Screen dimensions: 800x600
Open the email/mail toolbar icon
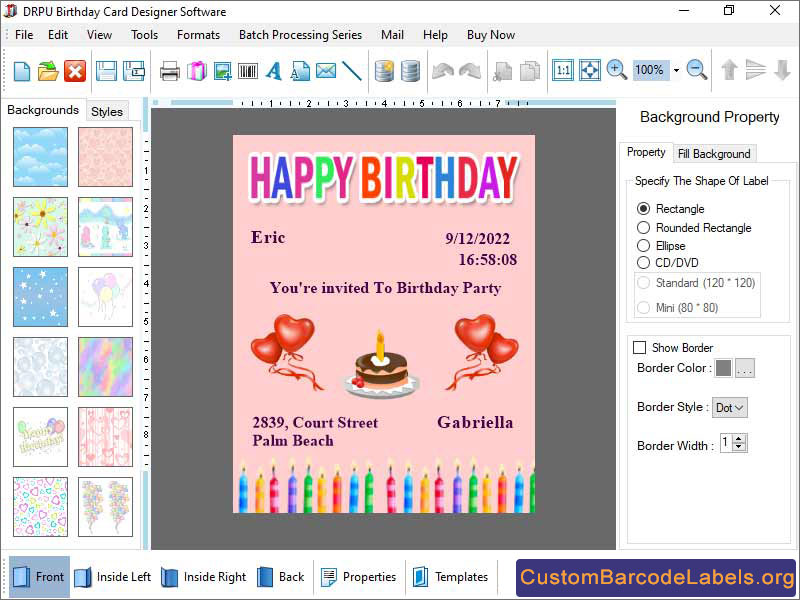(325, 71)
